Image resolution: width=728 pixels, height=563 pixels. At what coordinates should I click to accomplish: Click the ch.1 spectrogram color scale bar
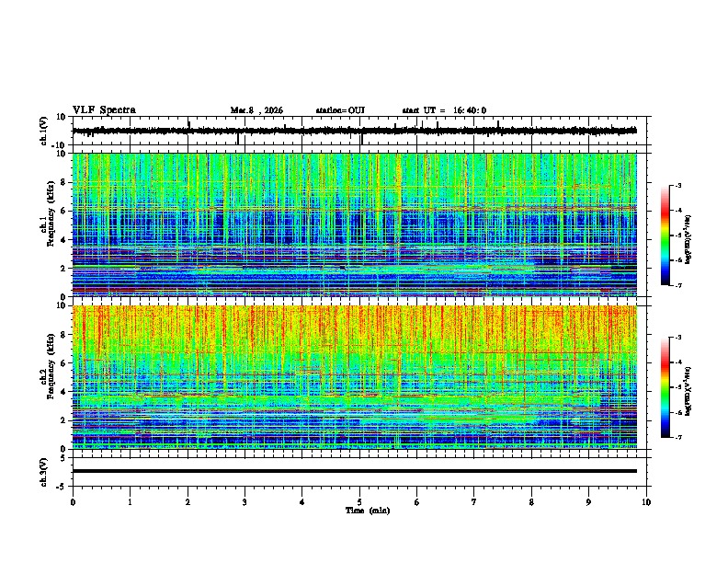(665, 236)
